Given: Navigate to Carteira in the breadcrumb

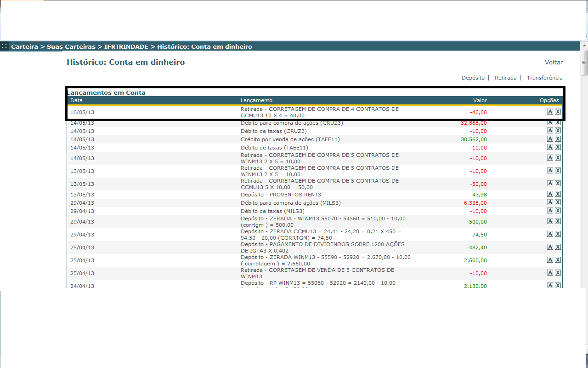Looking at the screenshot, I should 25,46.
